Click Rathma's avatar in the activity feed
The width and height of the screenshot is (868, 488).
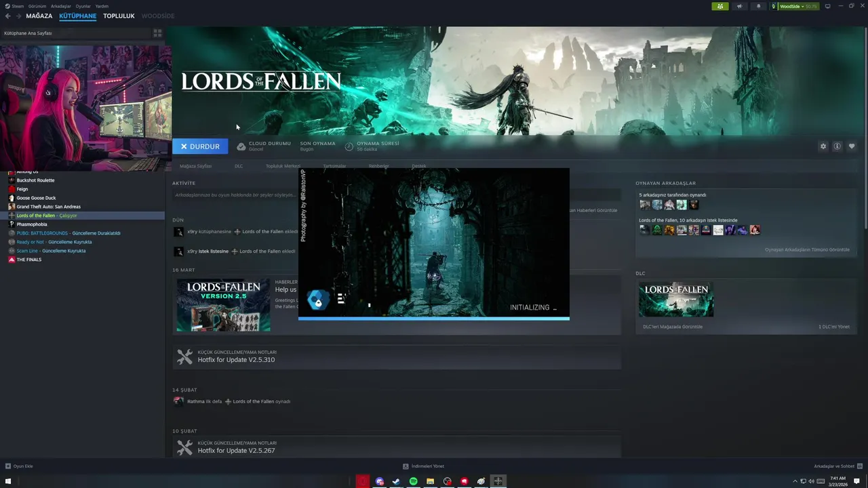point(178,401)
